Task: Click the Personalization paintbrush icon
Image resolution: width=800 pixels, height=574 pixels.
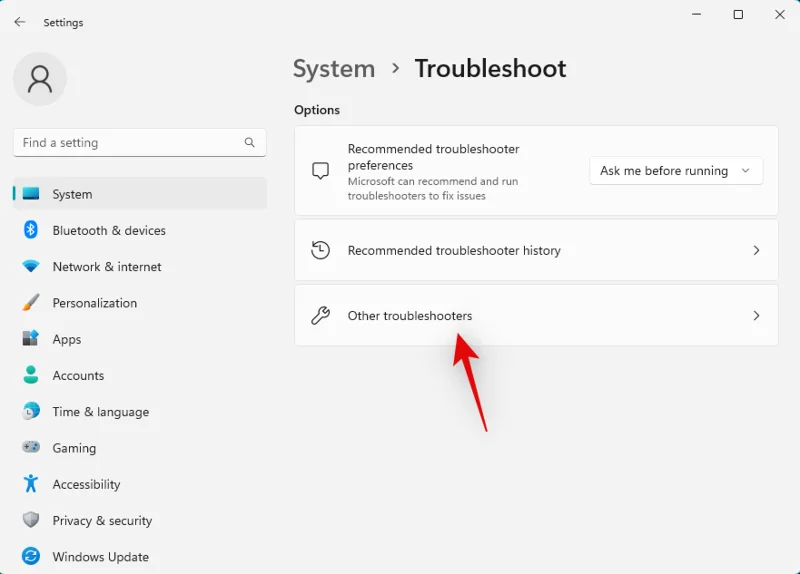Action: coord(31,303)
